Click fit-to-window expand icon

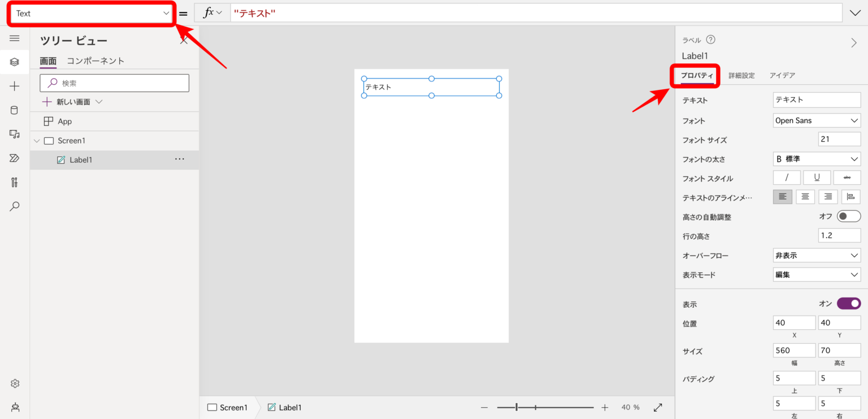click(658, 407)
